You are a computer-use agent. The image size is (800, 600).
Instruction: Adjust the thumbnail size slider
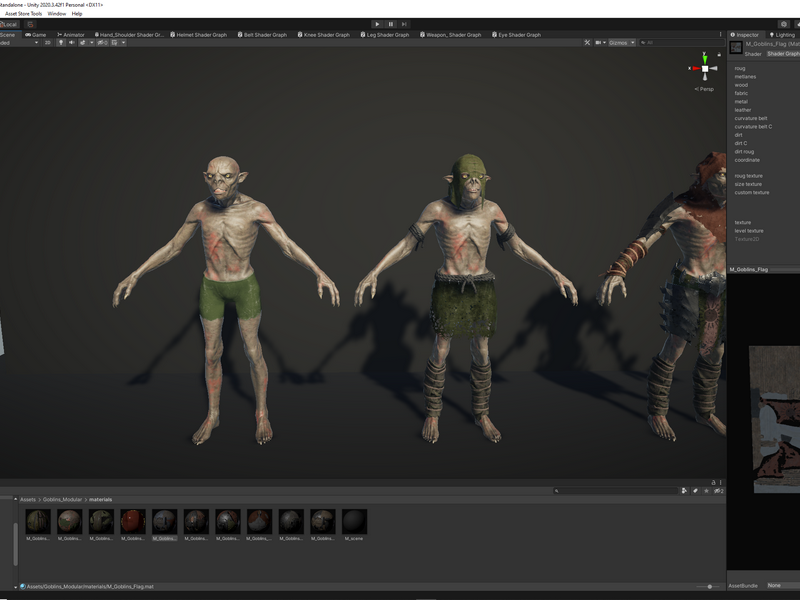coord(709,587)
